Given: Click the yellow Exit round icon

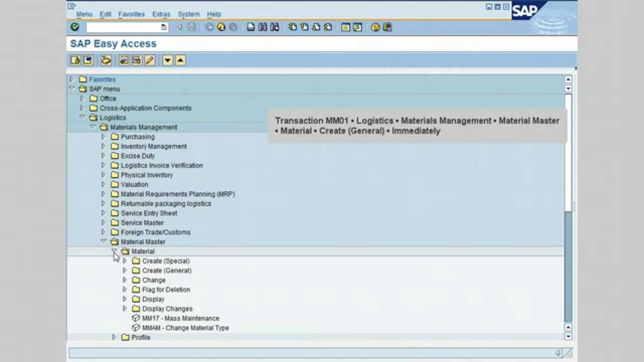Looking at the screenshot, I should pyautogui.click(x=221, y=27).
